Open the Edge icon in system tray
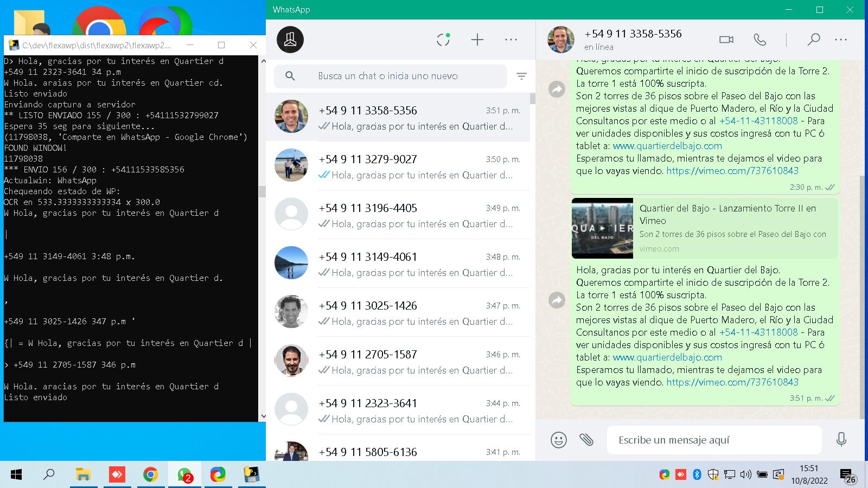Image resolution: width=868 pixels, height=488 pixels. pyautogui.click(x=665, y=475)
